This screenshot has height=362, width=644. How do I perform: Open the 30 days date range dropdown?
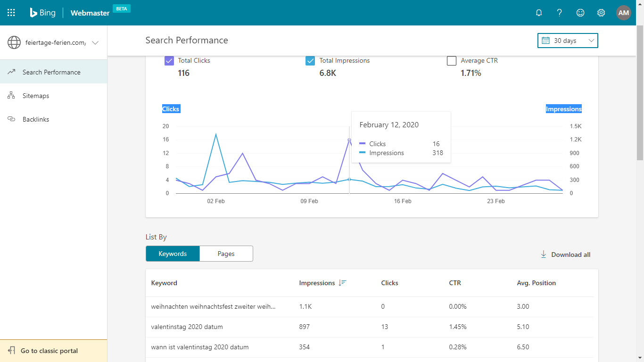point(568,41)
